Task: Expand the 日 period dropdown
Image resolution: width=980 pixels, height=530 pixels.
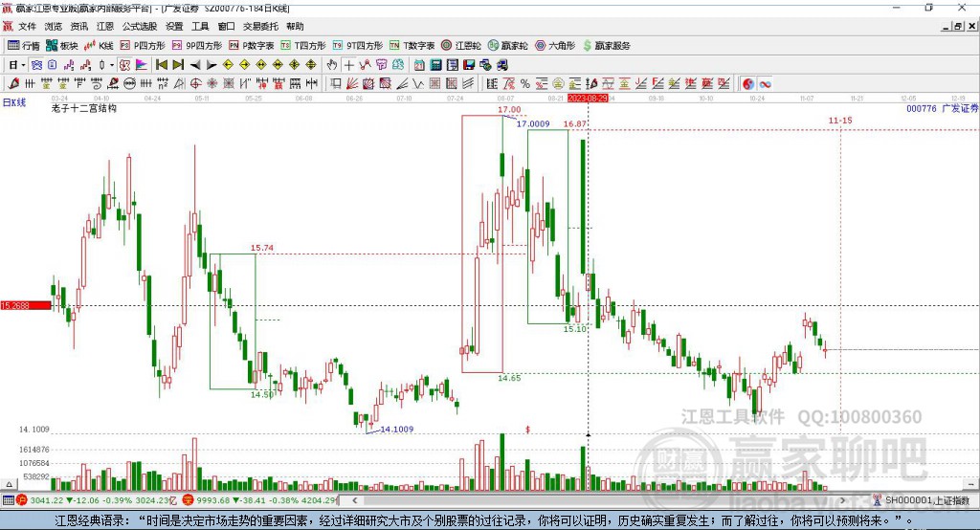Action: (x=23, y=65)
